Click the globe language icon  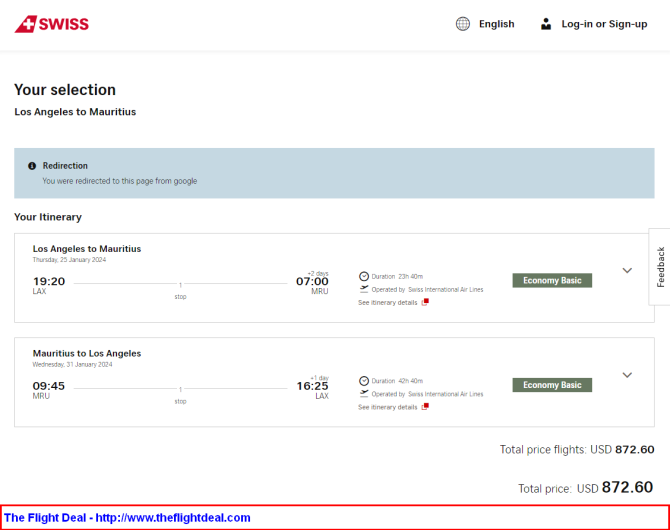click(462, 24)
